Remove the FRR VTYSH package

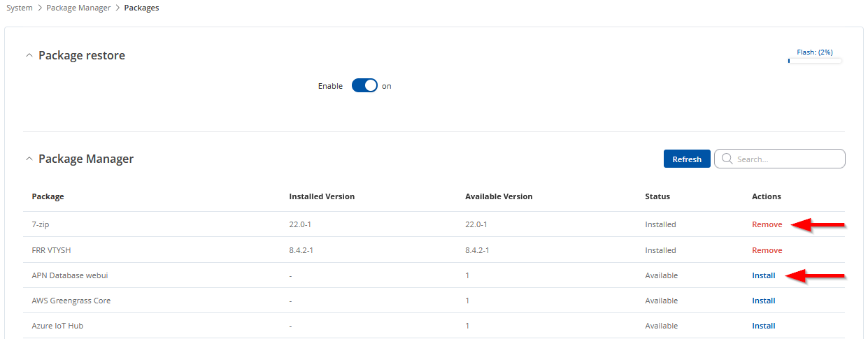[767, 250]
